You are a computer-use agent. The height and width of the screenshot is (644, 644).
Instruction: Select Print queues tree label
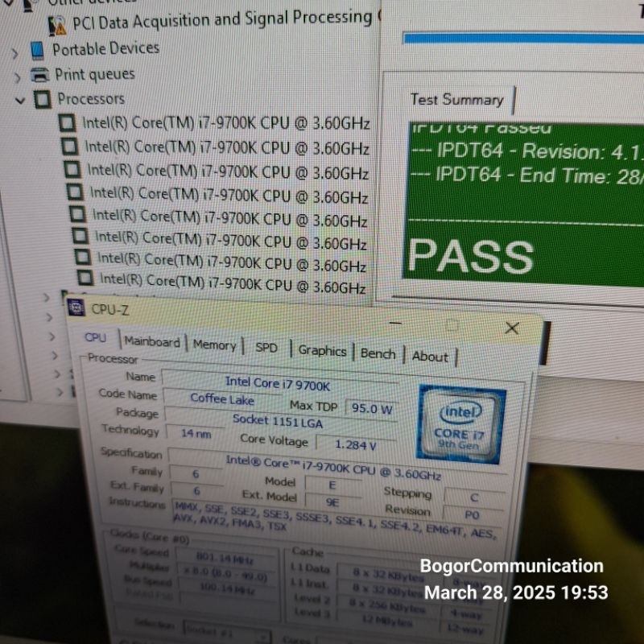pos(95,74)
